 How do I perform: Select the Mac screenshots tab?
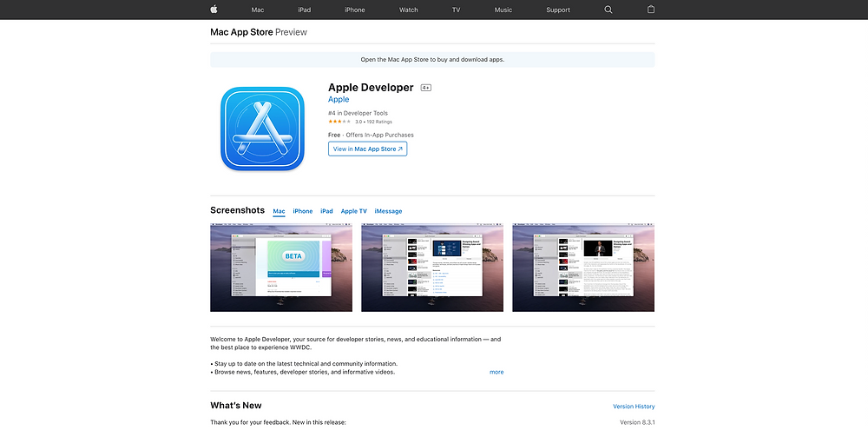[279, 211]
